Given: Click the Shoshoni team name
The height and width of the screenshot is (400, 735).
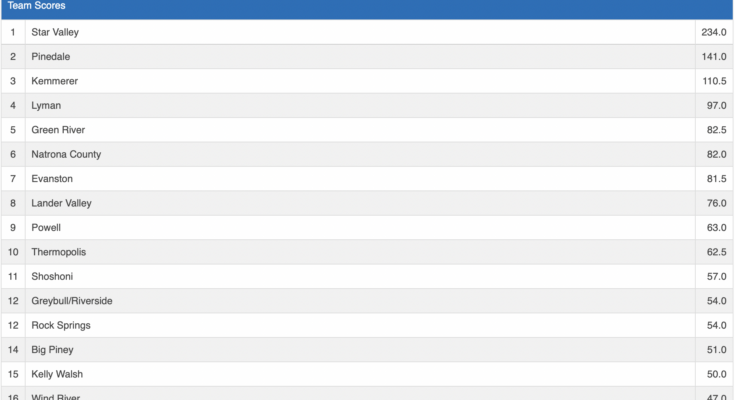Looking at the screenshot, I should click(52, 276).
